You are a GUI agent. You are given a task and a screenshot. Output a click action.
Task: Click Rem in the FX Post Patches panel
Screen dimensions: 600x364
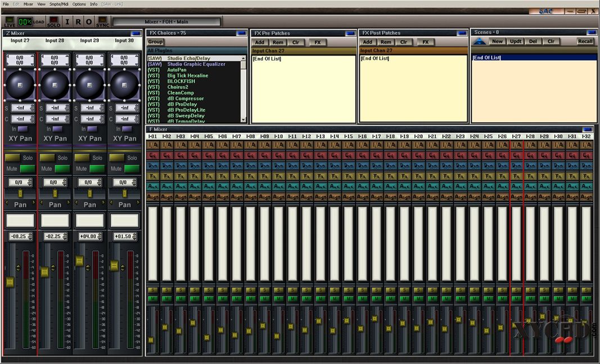point(386,42)
